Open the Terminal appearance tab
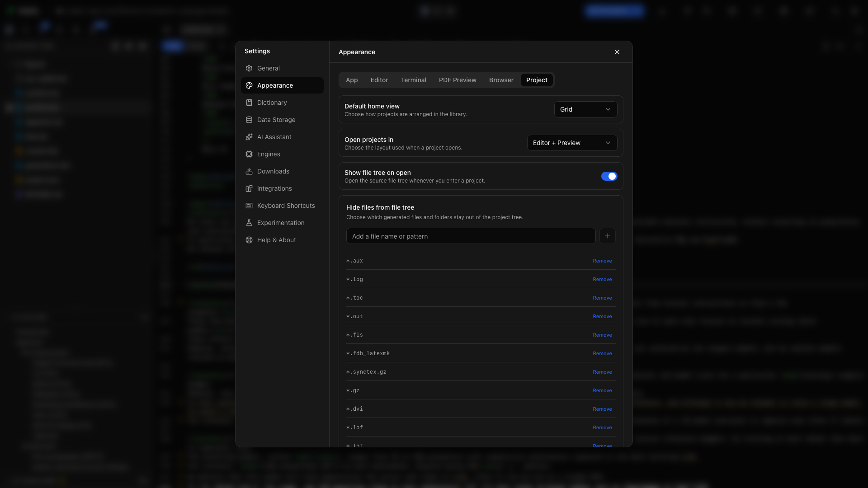This screenshot has height=488, width=868. pos(413,80)
